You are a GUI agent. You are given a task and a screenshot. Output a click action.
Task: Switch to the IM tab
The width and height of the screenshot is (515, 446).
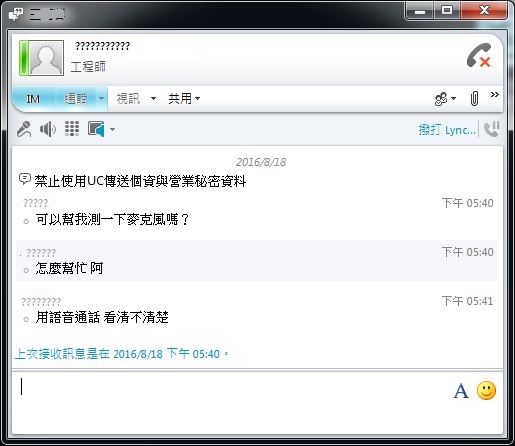click(x=33, y=99)
